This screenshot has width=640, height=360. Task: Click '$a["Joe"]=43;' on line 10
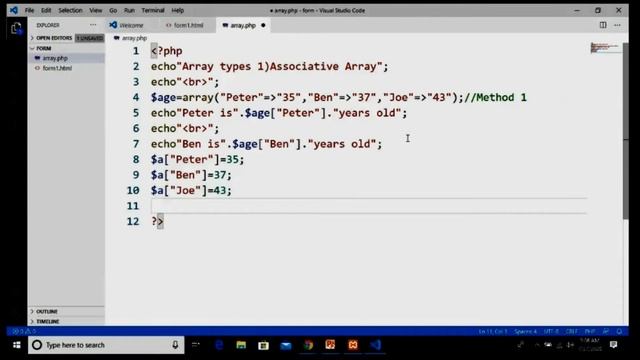pos(191,191)
